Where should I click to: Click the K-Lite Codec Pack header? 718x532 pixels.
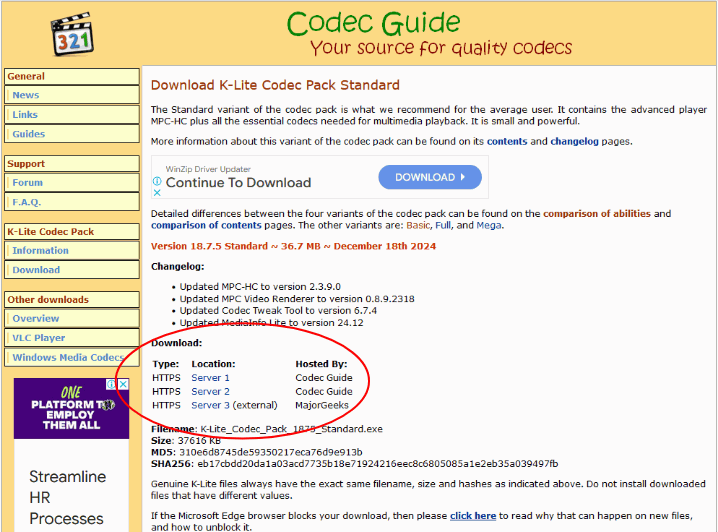click(x=72, y=231)
